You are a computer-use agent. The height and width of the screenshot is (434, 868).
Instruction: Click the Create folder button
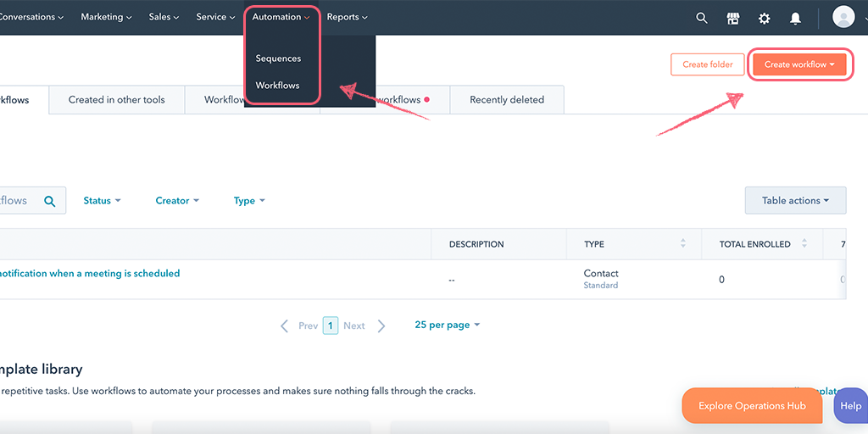(708, 64)
